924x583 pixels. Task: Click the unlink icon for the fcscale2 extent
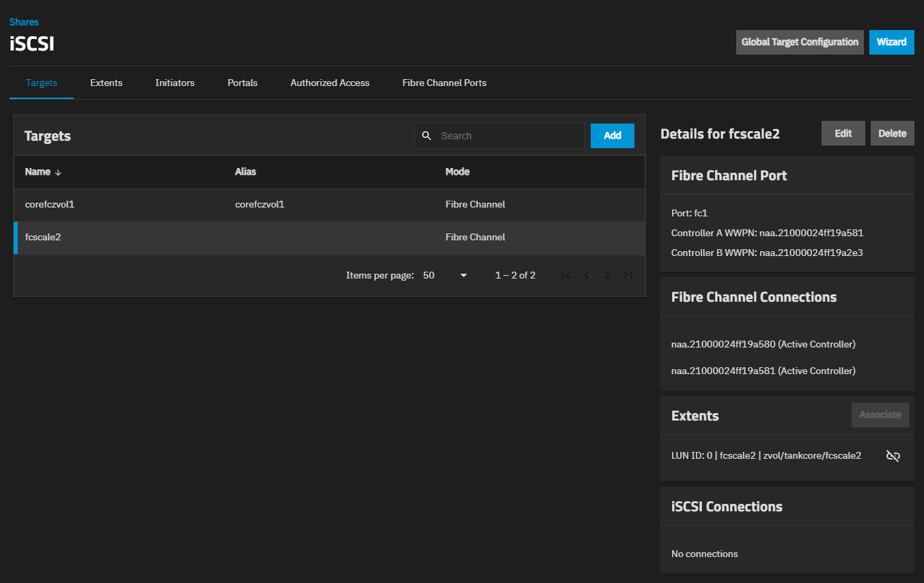click(x=893, y=456)
